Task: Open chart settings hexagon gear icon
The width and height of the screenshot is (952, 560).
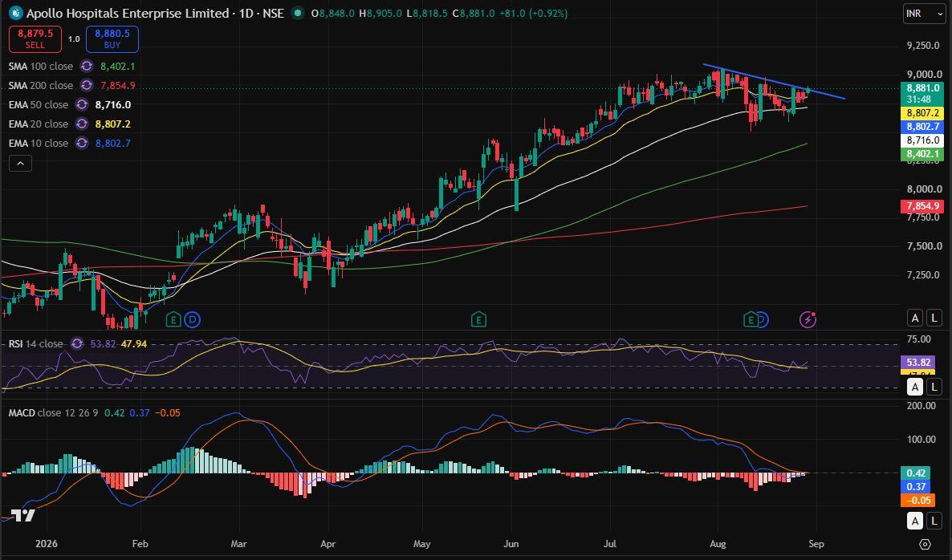Action: click(x=925, y=544)
